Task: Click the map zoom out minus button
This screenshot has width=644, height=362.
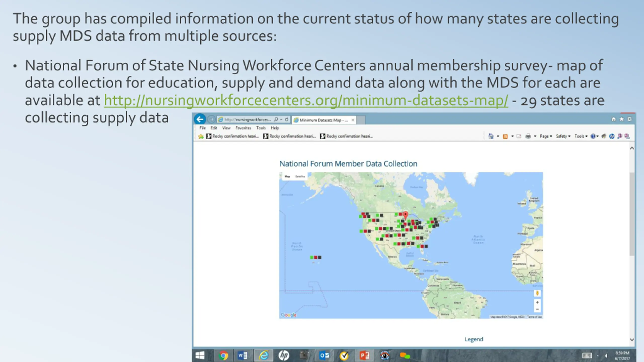Action: coord(537,309)
